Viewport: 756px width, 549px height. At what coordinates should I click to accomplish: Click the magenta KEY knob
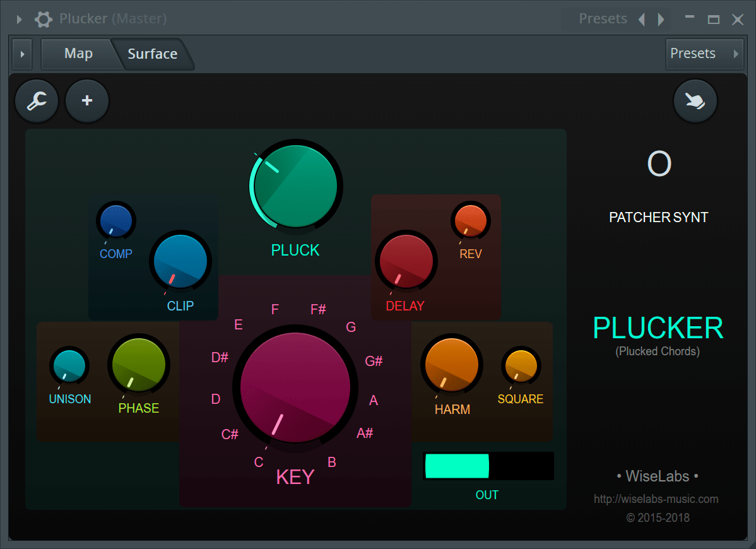tap(295, 388)
